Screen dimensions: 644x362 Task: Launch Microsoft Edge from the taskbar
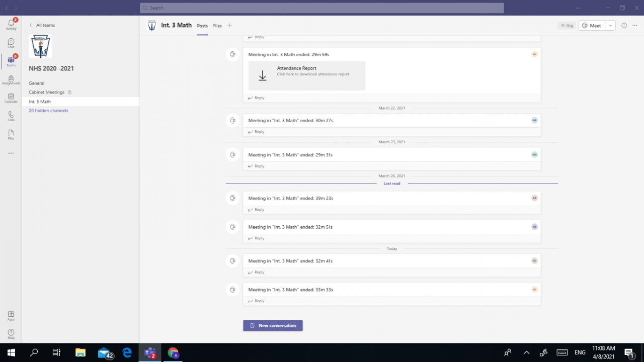pos(127,352)
